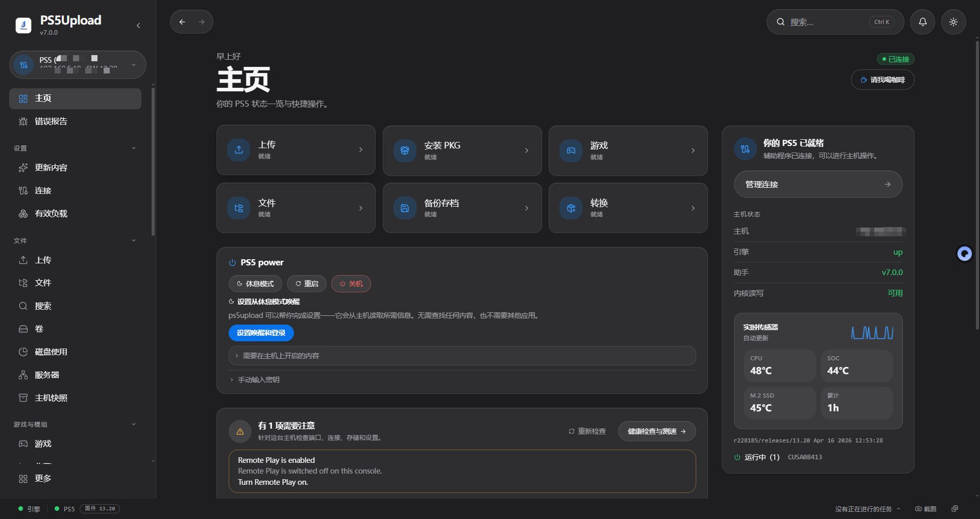Open the 安装 PKG card

pyautogui.click(x=462, y=151)
